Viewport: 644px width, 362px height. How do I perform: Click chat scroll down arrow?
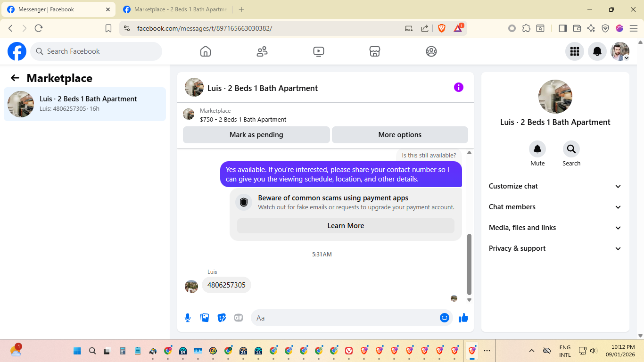[469, 300]
